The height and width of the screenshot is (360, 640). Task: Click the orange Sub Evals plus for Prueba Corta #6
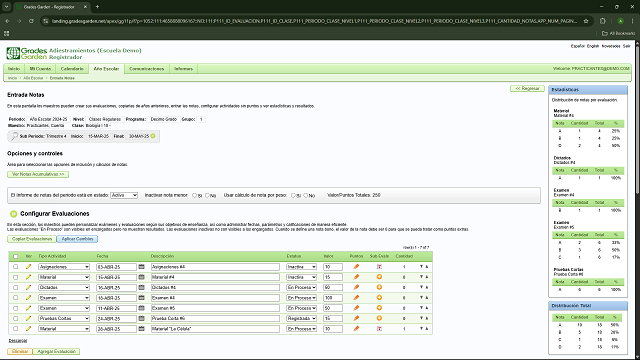pos(379,318)
